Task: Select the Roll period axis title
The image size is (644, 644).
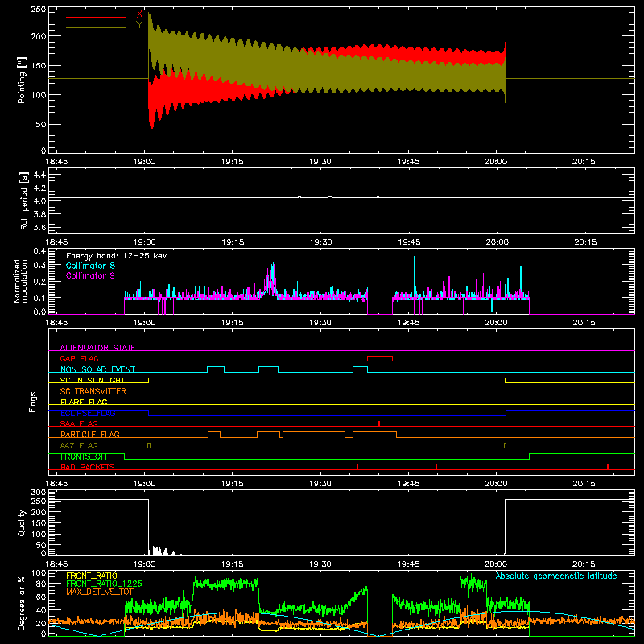Action: (x=24, y=200)
